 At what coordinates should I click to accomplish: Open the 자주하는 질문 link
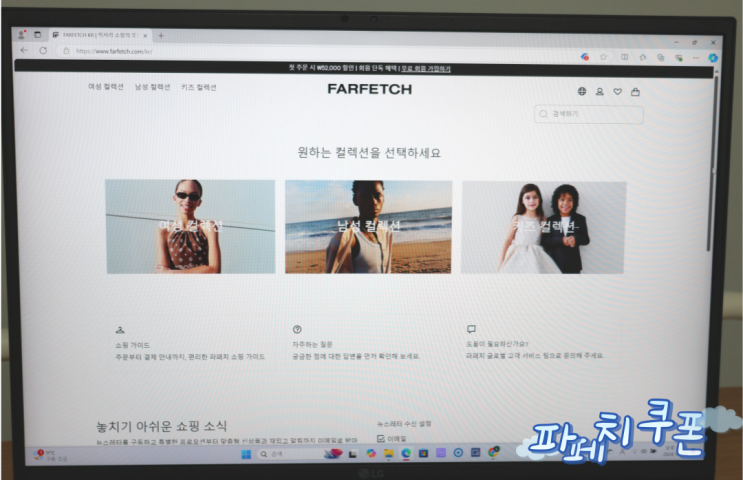point(312,344)
